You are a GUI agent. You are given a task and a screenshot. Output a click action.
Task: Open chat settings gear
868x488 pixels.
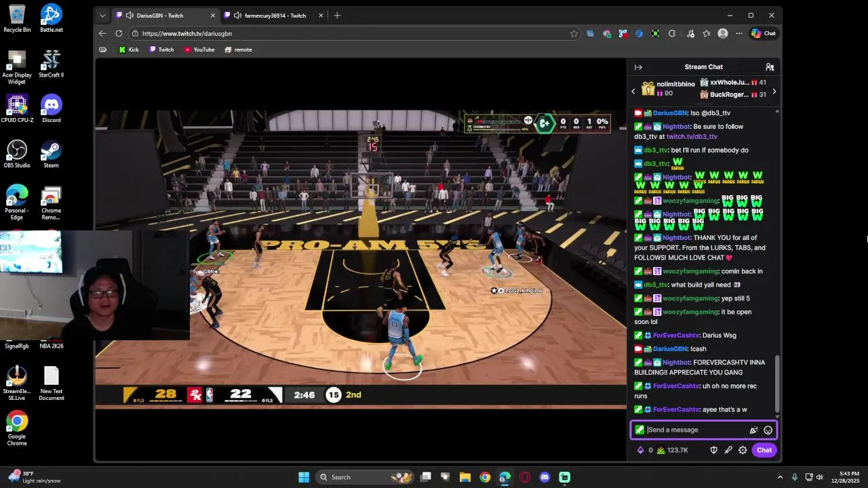(743, 450)
